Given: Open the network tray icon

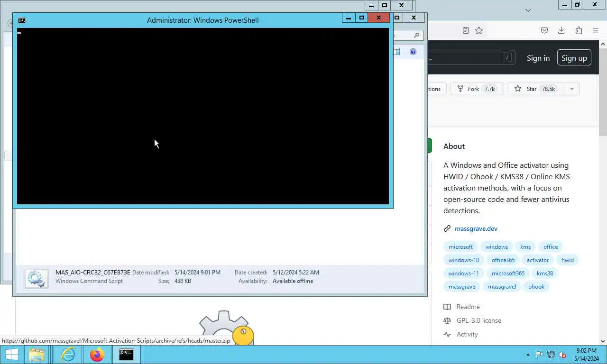Looking at the screenshot, I should click(551, 355).
